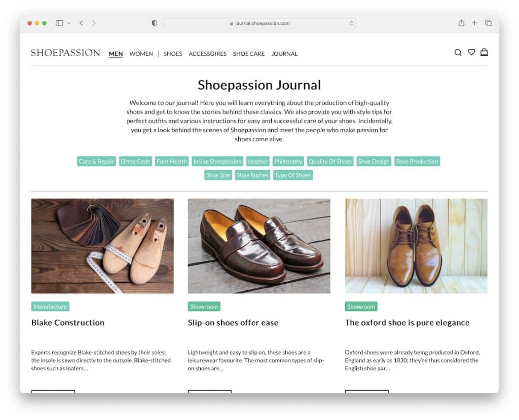Open the burgundy loafers article image
519x420 pixels.
click(x=259, y=246)
